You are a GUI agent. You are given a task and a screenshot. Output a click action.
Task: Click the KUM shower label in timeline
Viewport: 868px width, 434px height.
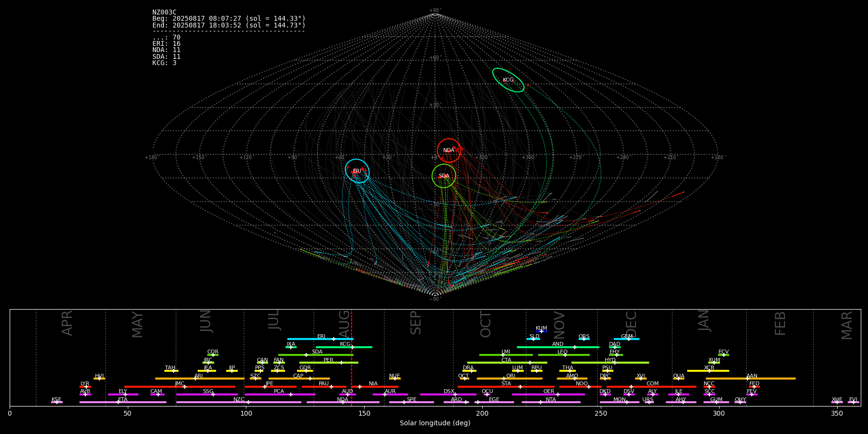point(542,328)
